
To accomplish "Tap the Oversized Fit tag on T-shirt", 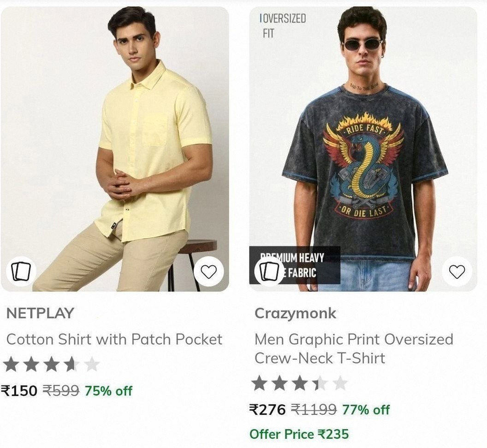I will [283, 26].
